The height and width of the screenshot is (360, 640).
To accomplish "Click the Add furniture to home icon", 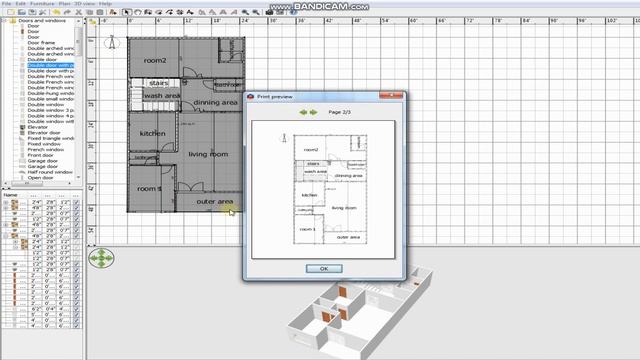I will click(113, 12).
